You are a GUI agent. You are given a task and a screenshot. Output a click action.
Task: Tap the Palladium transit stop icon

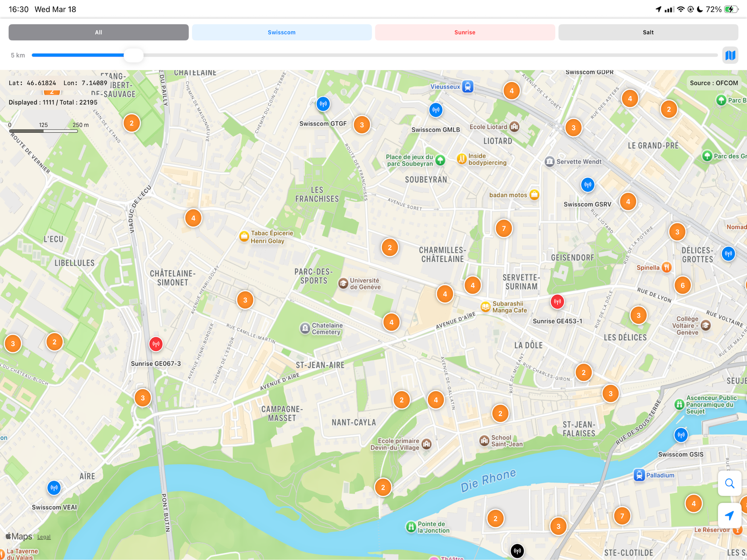click(639, 475)
